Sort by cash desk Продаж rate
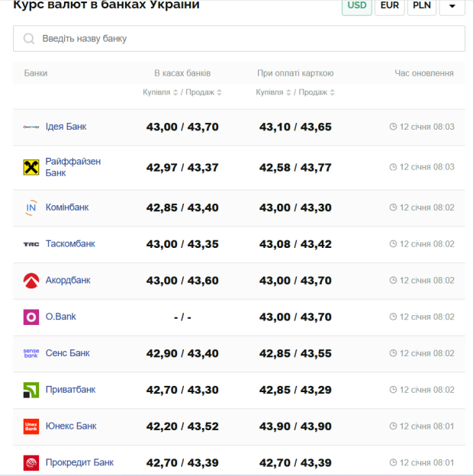473x476 pixels. click(204, 92)
